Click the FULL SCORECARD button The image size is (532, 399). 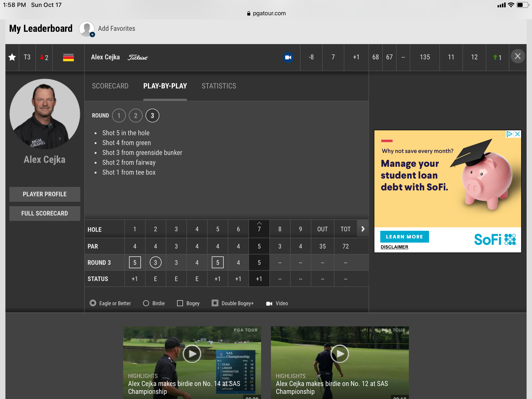click(44, 213)
